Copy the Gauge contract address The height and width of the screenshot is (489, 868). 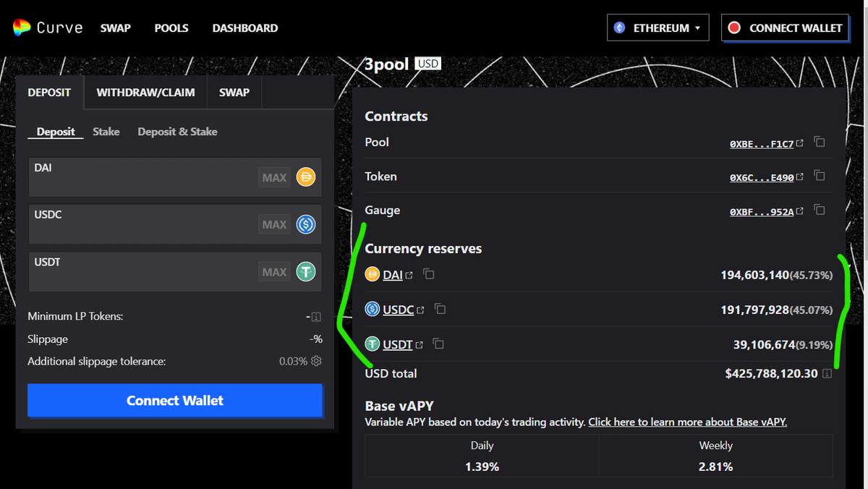[820, 211]
